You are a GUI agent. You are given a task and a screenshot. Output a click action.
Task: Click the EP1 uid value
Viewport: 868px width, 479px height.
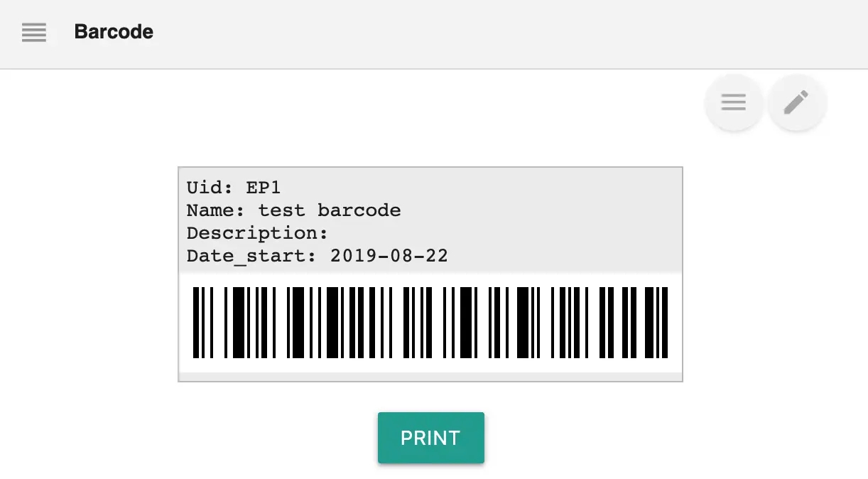tap(264, 188)
